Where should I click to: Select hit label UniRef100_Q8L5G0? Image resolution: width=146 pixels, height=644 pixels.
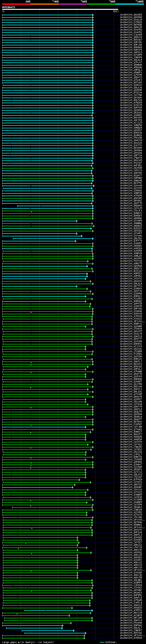pos(131,239)
